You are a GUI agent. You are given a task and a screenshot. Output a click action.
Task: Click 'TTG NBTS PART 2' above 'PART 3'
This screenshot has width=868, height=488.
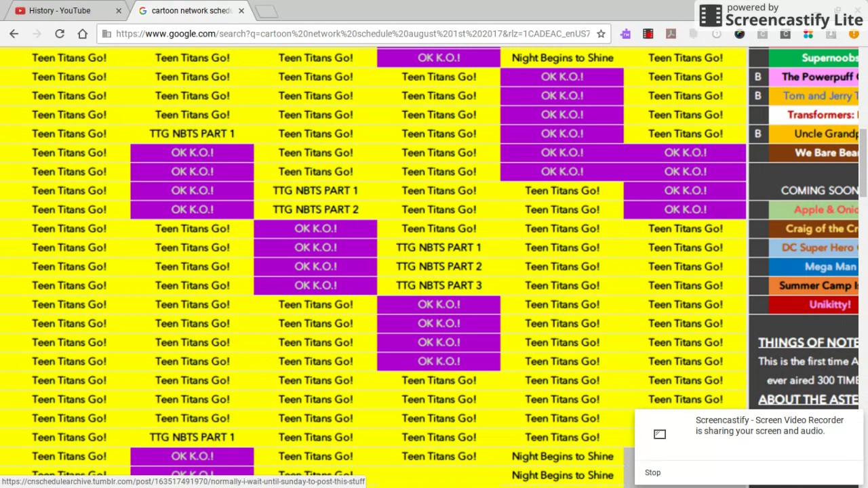pos(439,266)
